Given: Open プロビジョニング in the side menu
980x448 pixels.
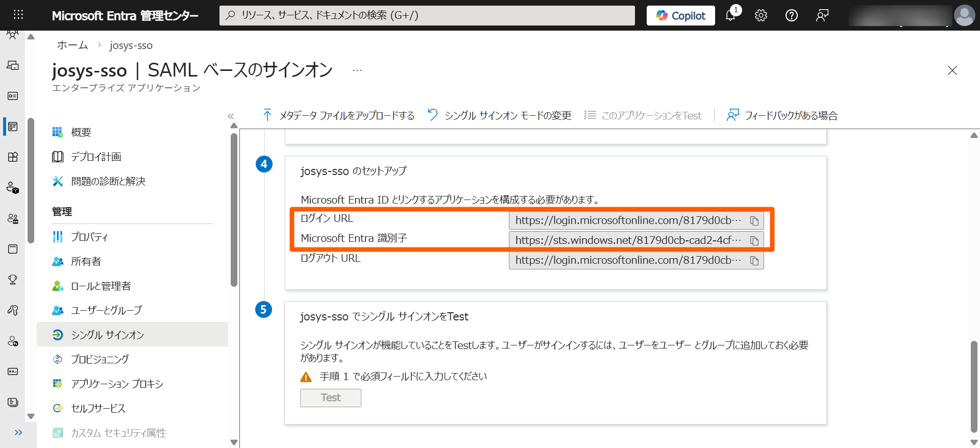Looking at the screenshot, I should 100,359.
